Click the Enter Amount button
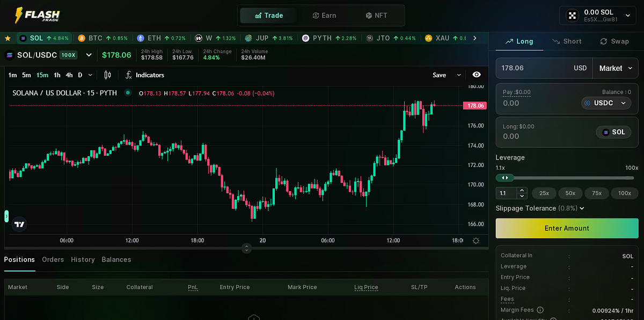 (567, 228)
